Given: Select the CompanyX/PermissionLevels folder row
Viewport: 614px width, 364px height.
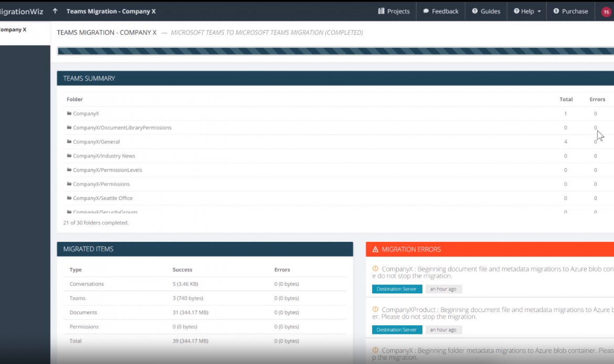Looking at the screenshot, I should [107, 170].
